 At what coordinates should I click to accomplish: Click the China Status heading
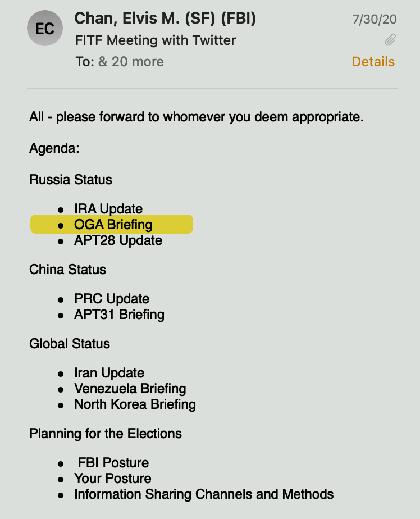pyautogui.click(x=67, y=270)
